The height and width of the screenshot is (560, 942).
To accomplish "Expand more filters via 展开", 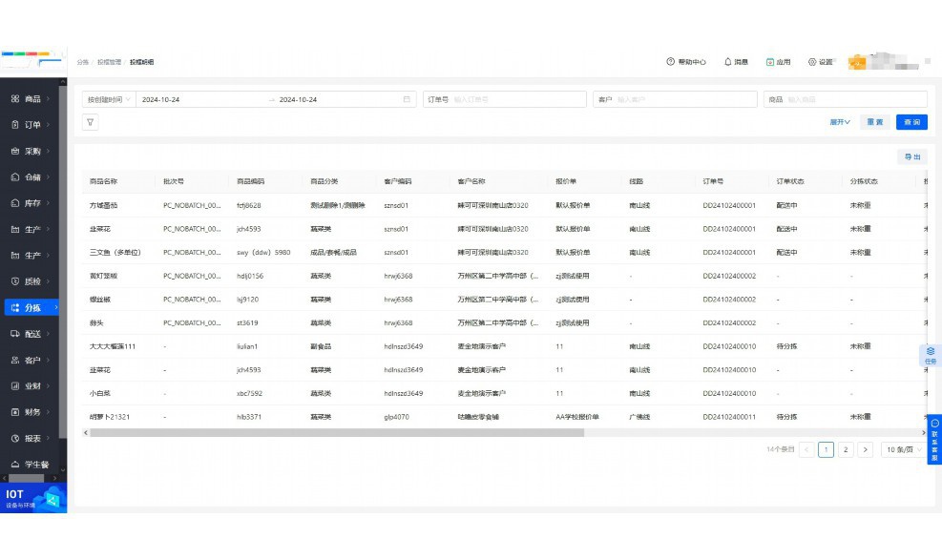I will [840, 122].
